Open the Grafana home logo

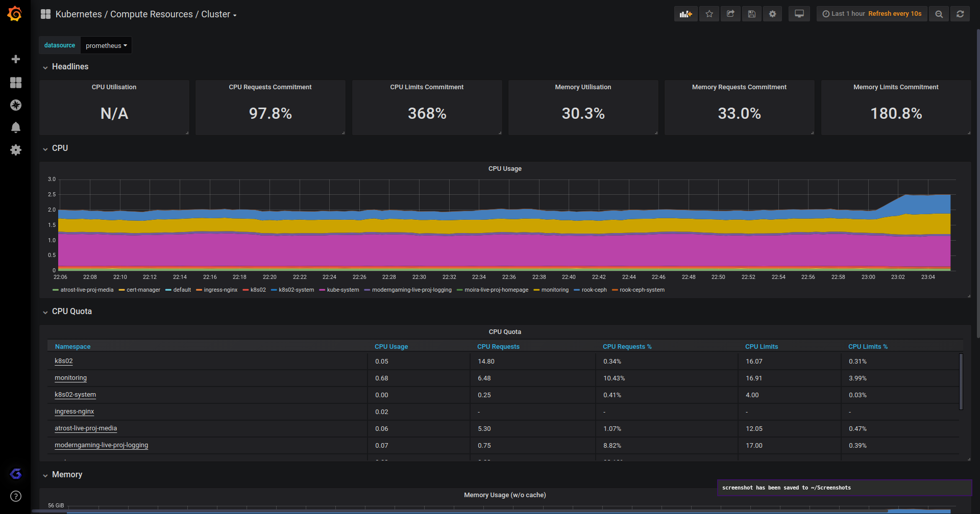(15, 14)
